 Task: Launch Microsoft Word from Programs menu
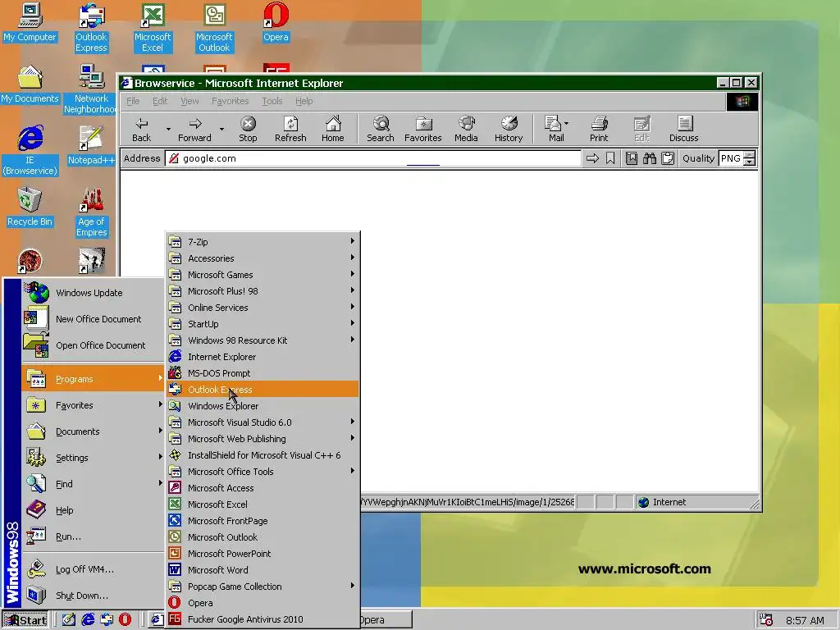(x=262, y=570)
